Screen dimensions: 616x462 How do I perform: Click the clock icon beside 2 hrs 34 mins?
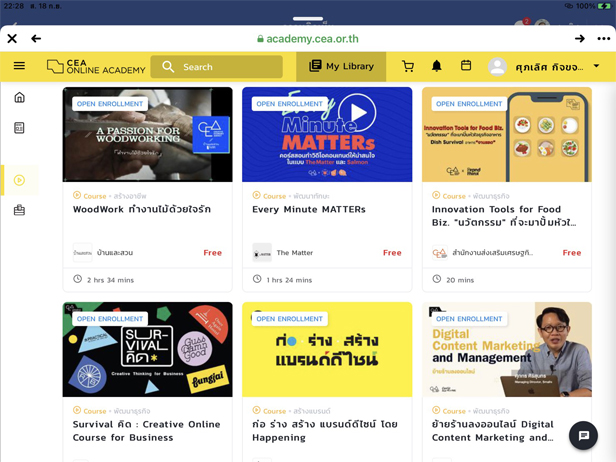point(77,279)
